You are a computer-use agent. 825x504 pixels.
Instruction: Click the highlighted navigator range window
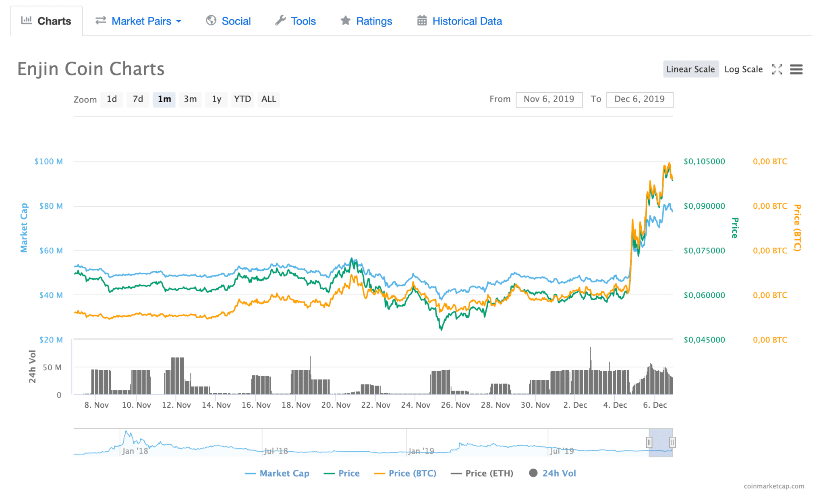[661, 442]
